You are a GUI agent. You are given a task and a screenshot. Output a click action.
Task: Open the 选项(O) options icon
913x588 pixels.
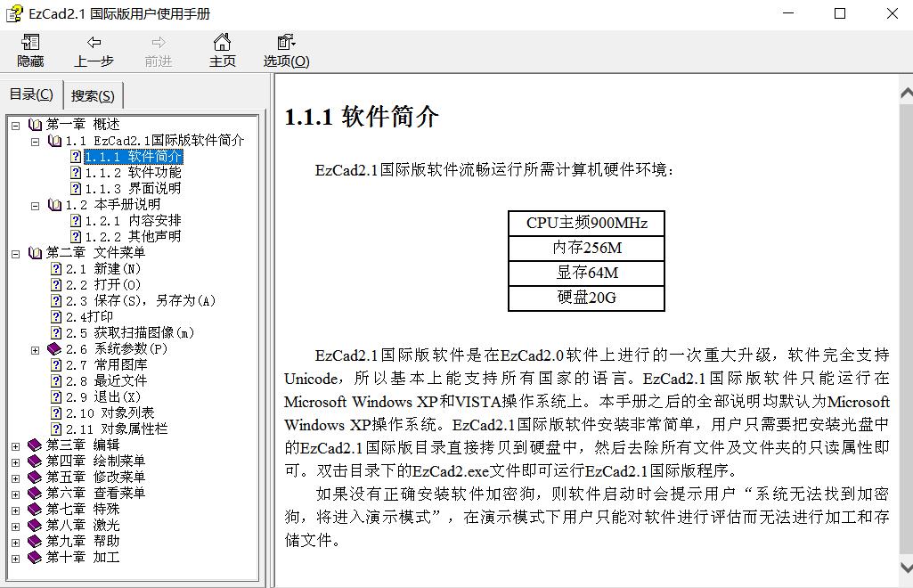click(286, 43)
